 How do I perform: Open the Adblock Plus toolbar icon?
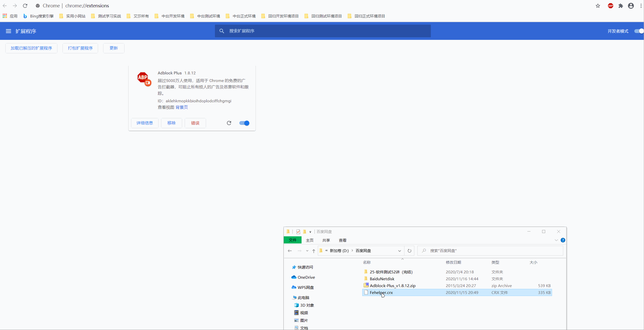click(x=610, y=6)
